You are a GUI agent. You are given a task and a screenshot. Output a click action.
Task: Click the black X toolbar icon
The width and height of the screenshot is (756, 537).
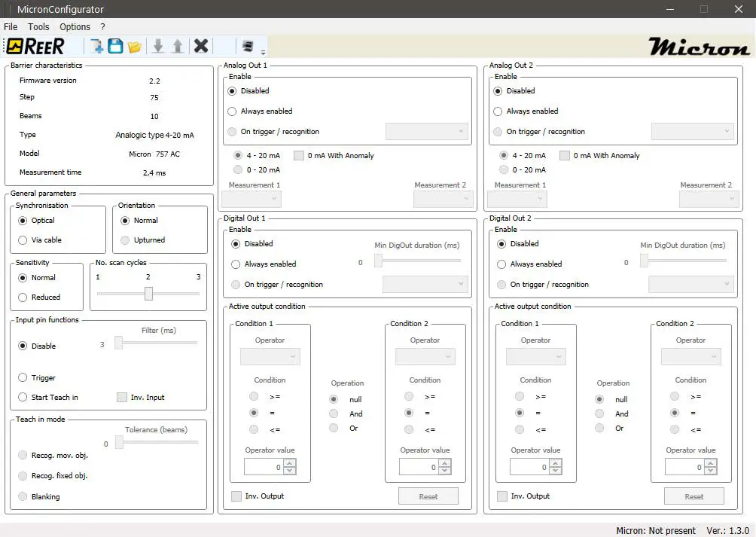[201, 46]
